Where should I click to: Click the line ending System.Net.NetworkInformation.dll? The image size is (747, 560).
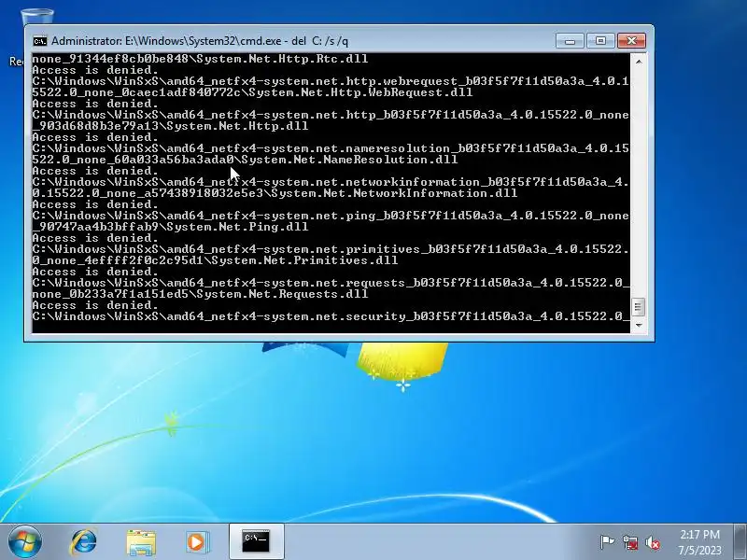click(x=275, y=193)
